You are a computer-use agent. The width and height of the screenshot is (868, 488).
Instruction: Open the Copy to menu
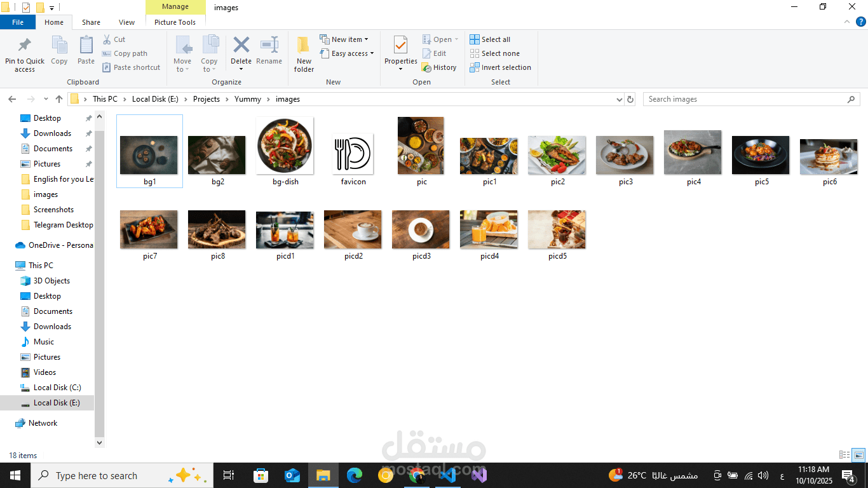tap(210, 55)
